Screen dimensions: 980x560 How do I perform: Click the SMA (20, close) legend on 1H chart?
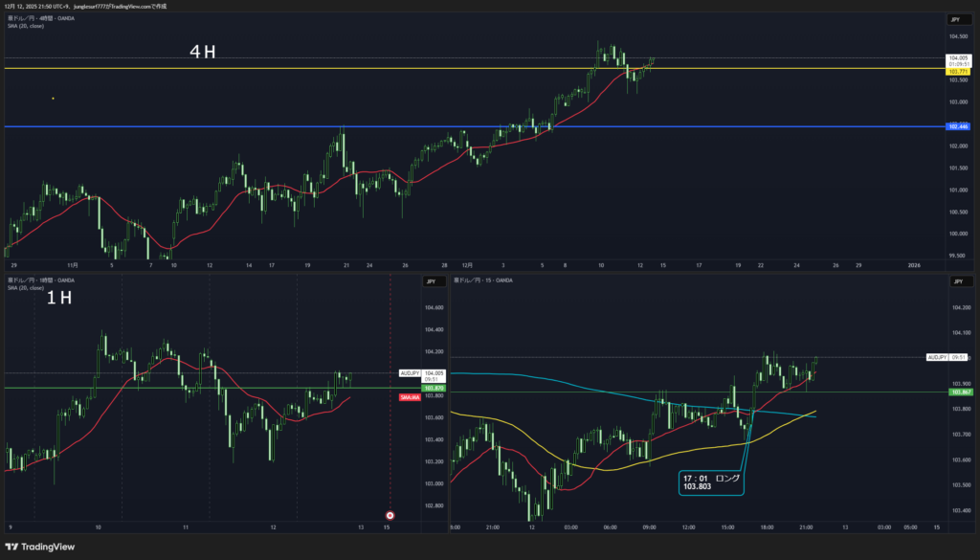pyautogui.click(x=26, y=287)
